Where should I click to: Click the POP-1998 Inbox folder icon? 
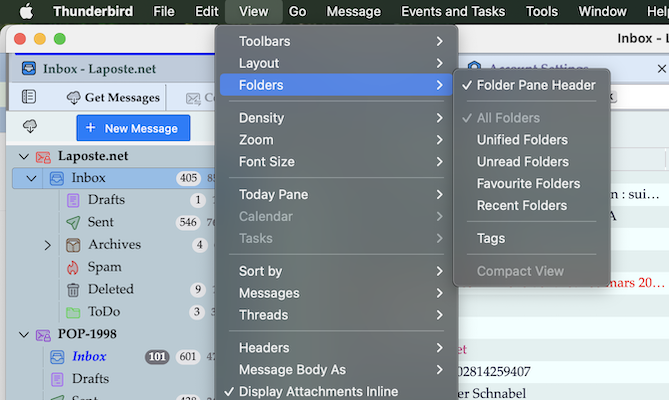tap(57, 357)
